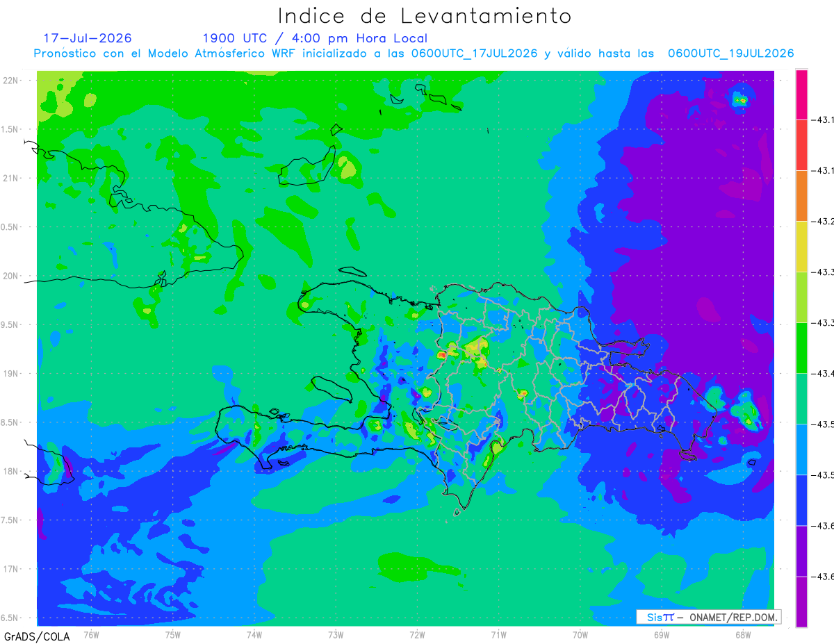Click the '17N' latitude label

11,570
